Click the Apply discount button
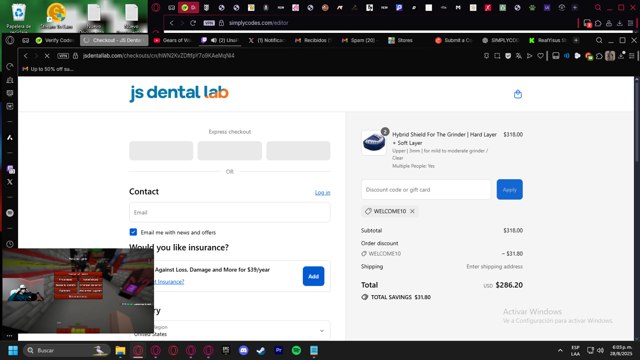 click(509, 189)
